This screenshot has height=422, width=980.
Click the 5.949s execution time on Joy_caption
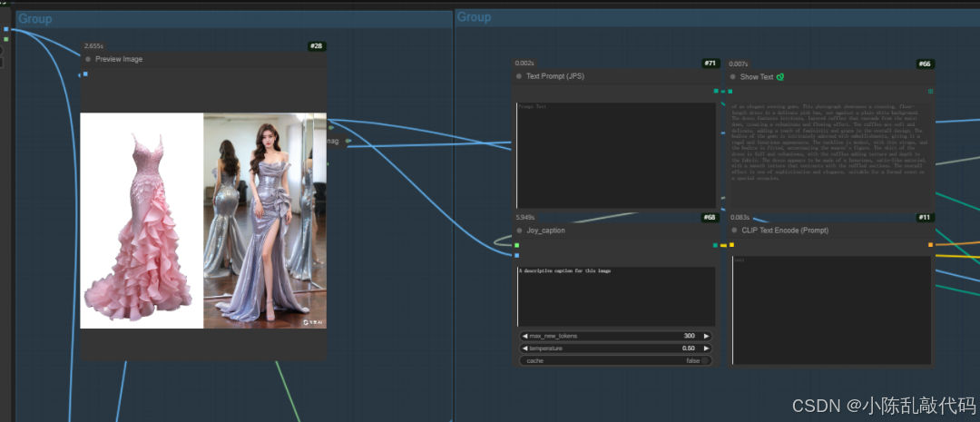pyautogui.click(x=526, y=218)
